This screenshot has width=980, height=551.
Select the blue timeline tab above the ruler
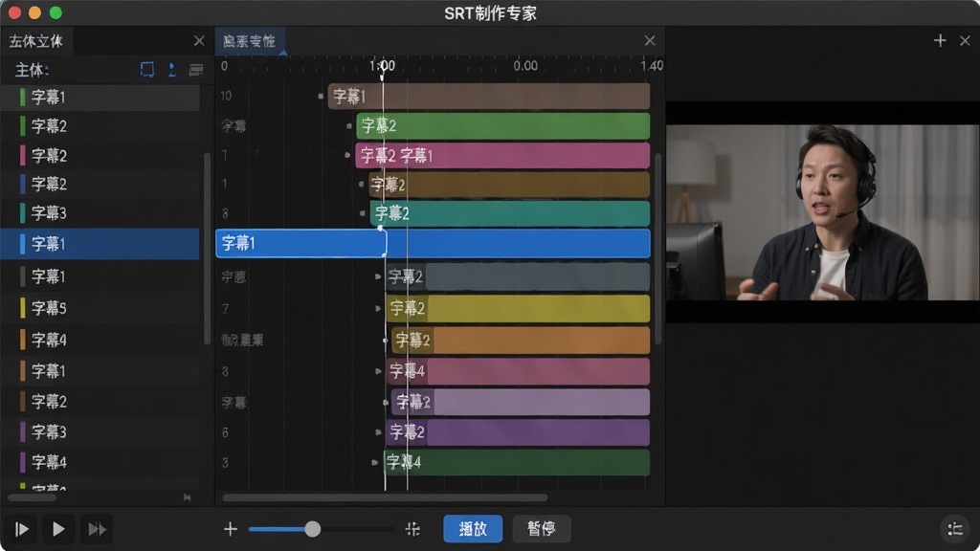(250, 41)
